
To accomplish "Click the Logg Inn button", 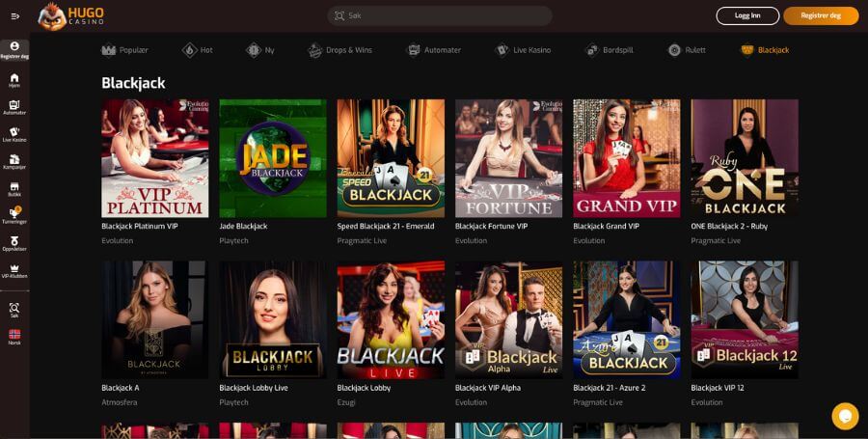I will [x=747, y=16].
